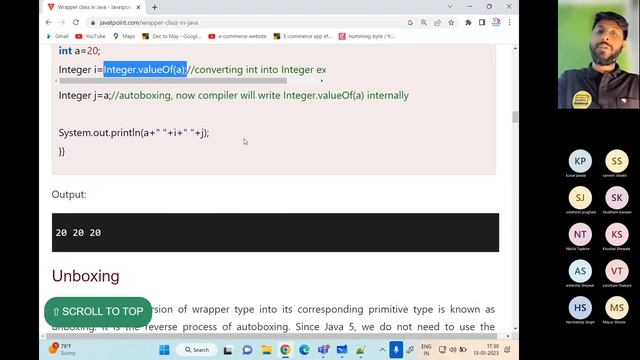
Task: Click the Integer j=a autoboxing line
Action: (233, 96)
